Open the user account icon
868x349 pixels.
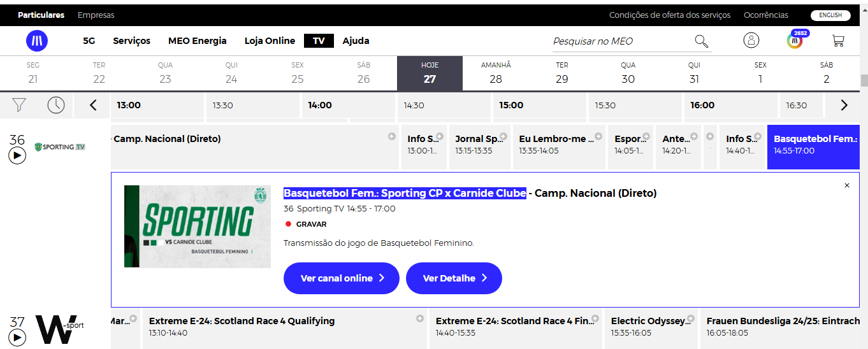pyautogui.click(x=751, y=40)
